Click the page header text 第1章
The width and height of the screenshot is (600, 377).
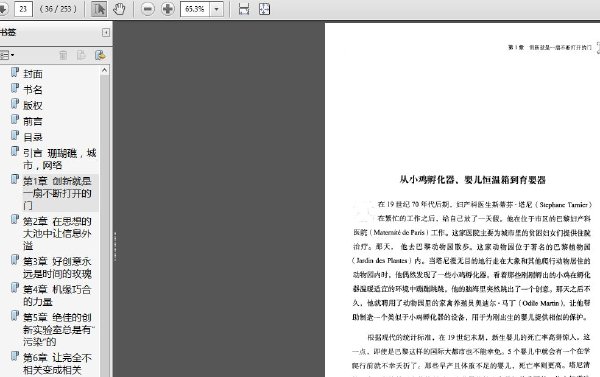(550, 47)
